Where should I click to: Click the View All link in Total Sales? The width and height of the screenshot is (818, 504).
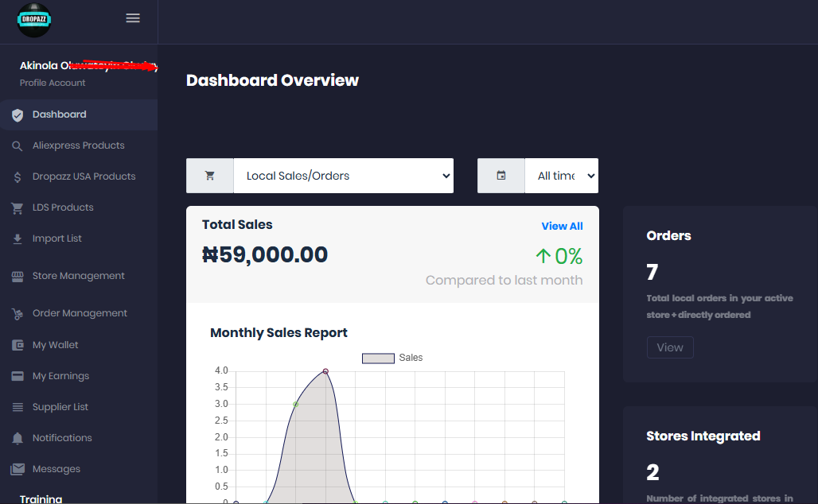[x=562, y=227]
